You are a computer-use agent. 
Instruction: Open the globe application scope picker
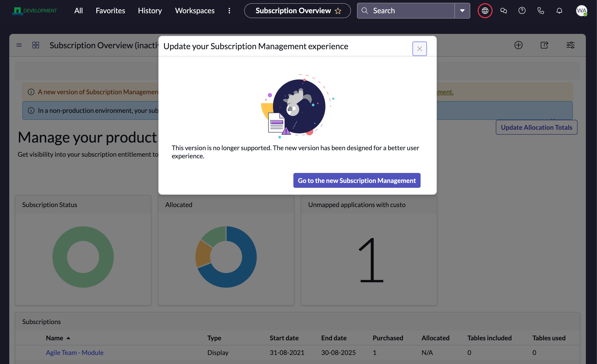(485, 11)
